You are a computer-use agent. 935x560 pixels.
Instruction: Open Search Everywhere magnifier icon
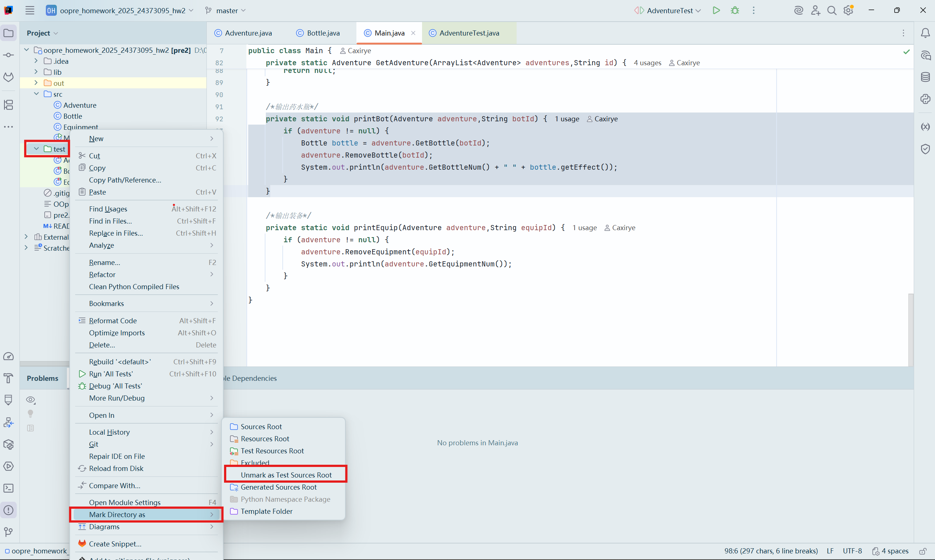pos(832,11)
